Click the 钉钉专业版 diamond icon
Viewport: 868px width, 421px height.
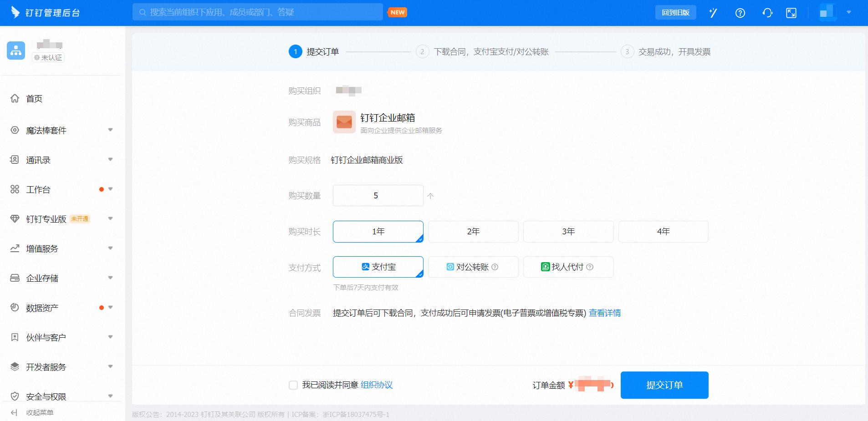pos(15,219)
